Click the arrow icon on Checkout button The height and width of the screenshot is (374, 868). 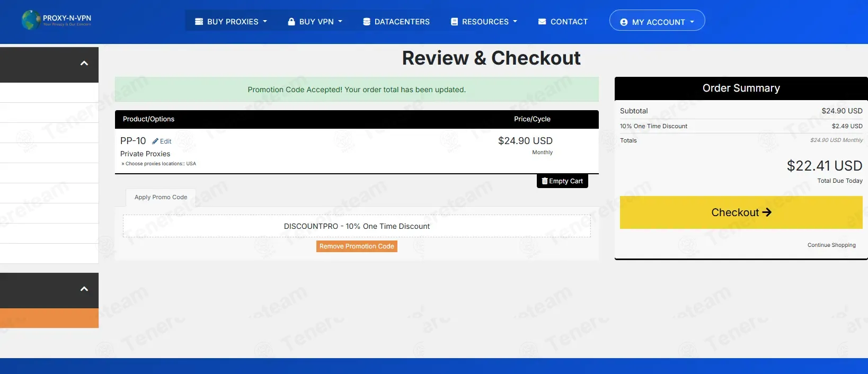tap(767, 212)
